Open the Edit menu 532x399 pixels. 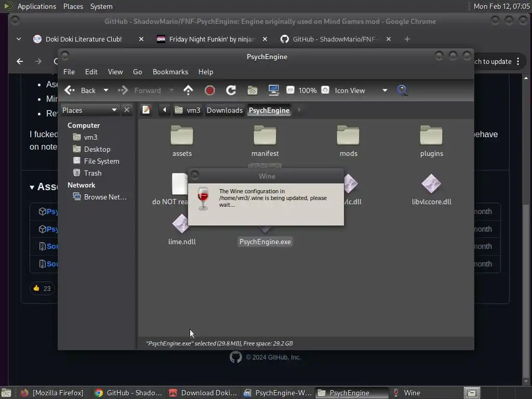[91, 72]
